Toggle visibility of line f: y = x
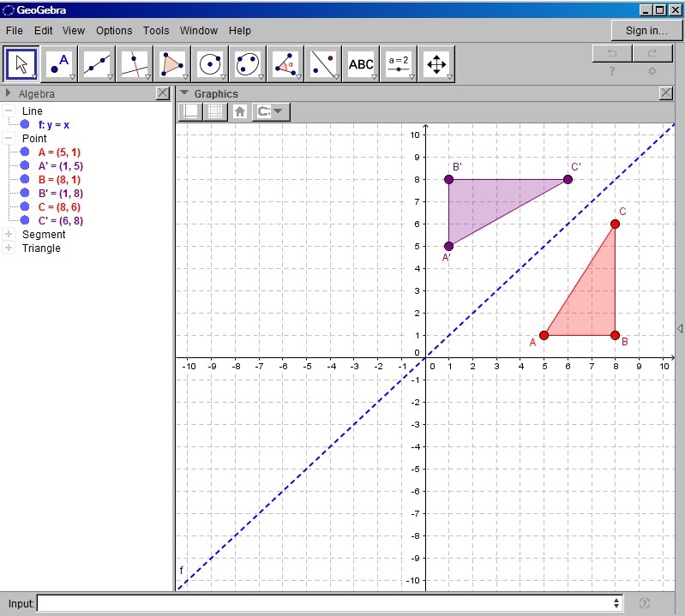This screenshot has width=685, height=616. click(25, 125)
